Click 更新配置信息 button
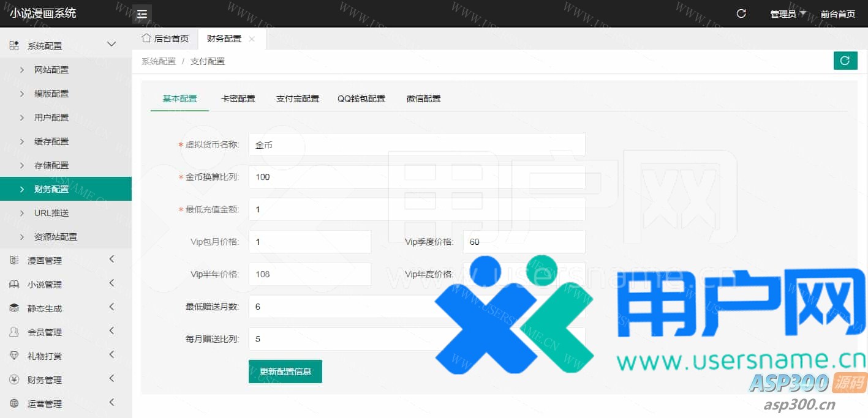Viewport: 868px width, 418px height. tap(285, 371)
